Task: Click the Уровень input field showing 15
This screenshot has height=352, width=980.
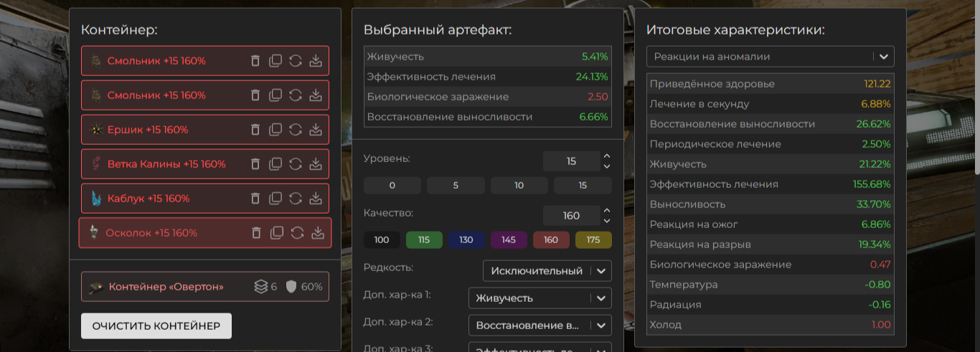Action: tap(571, 161)
